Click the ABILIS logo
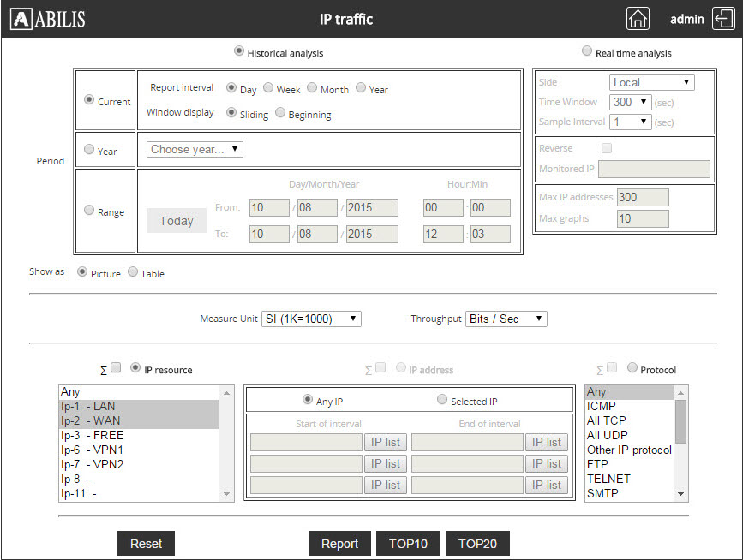The height and width of the screenshot is (560, 743). [x=47, y=18]
